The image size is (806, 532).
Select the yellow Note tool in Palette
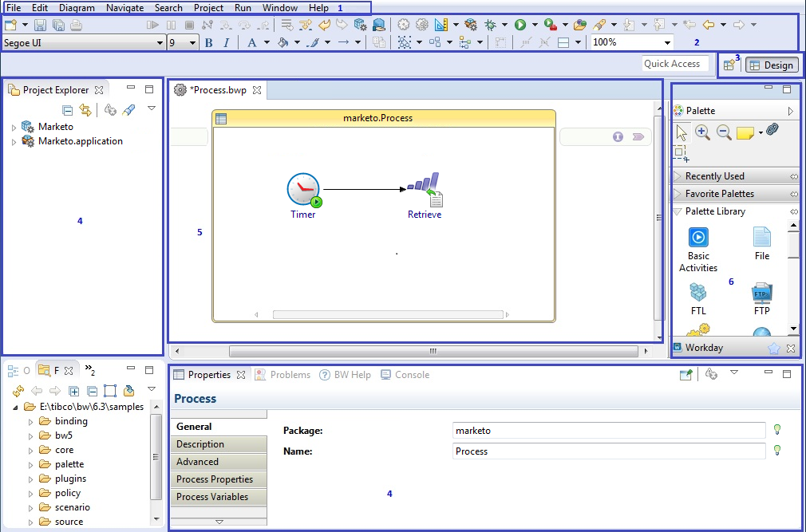(x=745, y=133)
